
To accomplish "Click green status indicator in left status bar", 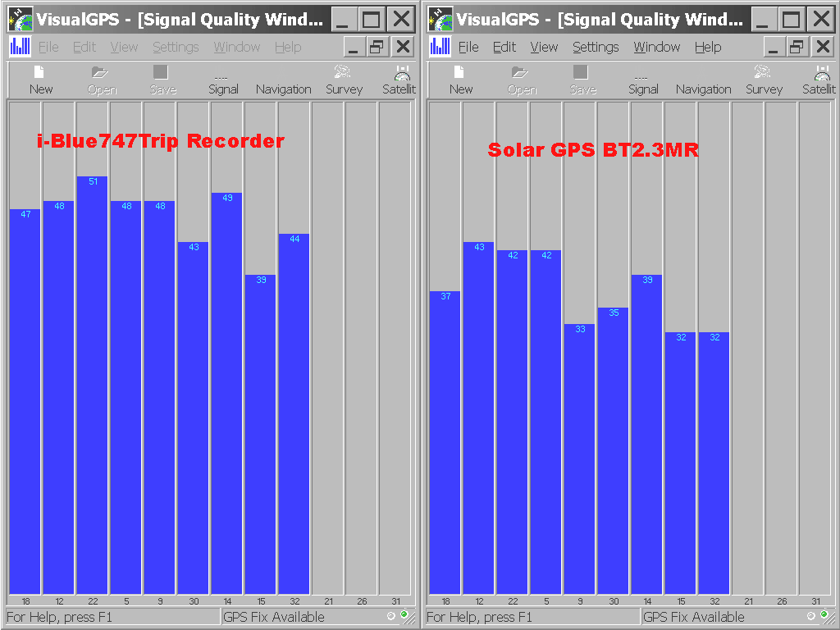I will (x=404, y=614).
